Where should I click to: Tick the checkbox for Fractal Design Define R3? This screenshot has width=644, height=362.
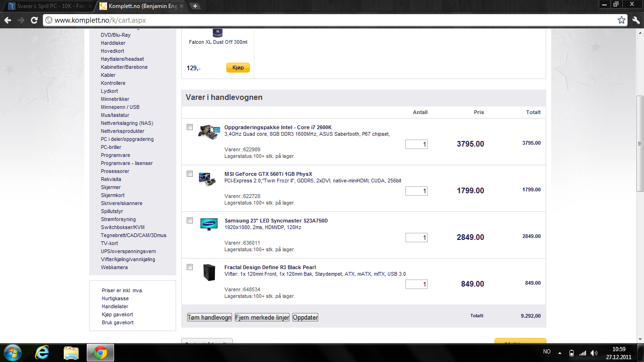(190, 267)
